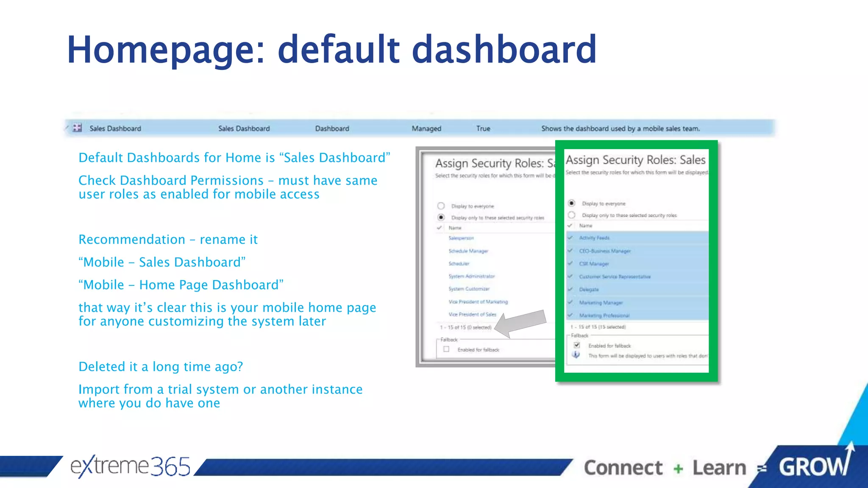Select 'Display to everyone' in the green-framed dialog

(571, 203)
